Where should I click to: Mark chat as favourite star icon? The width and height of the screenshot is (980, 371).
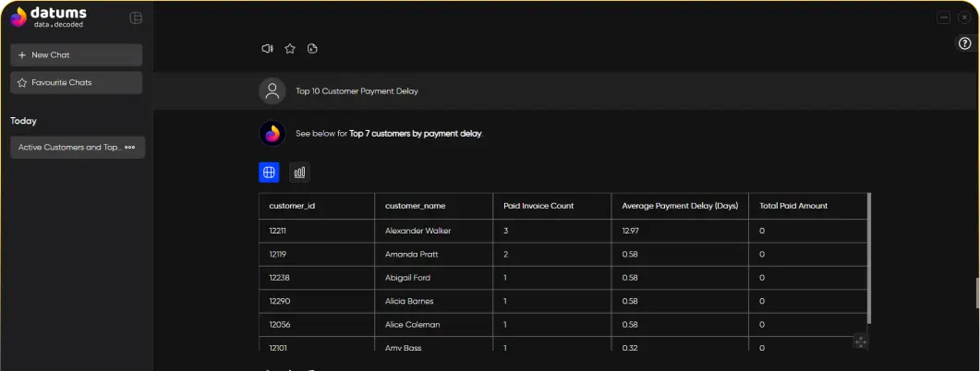click(x=290, y=49)
